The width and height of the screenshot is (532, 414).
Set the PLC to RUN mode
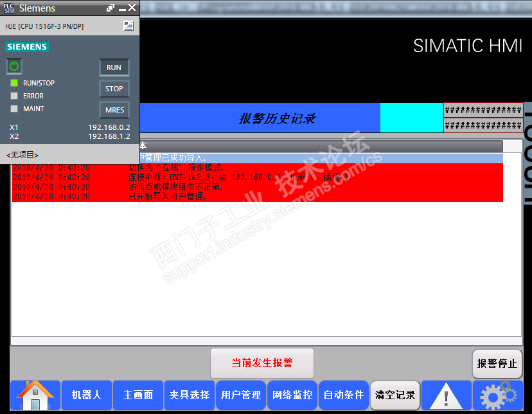(x=114, y=67)
